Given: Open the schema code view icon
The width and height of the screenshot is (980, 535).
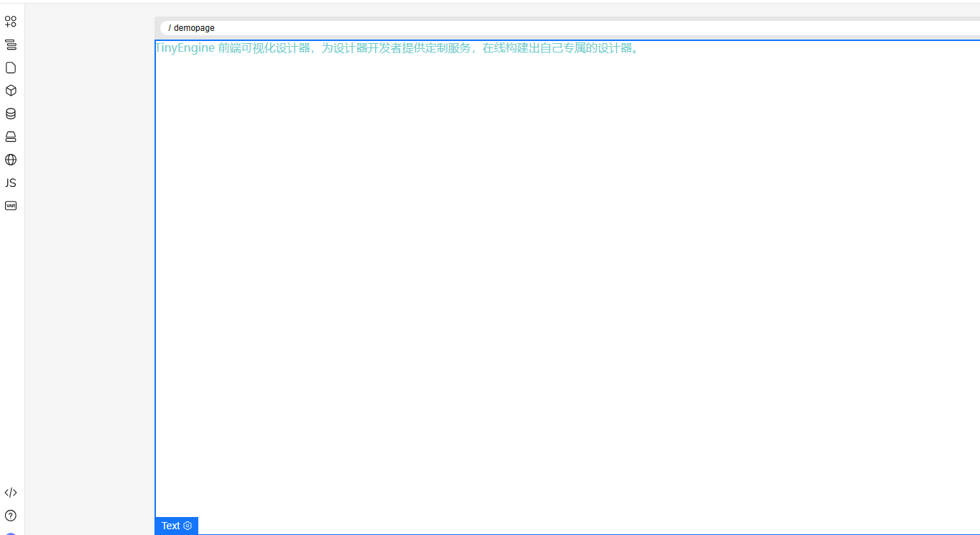Looking at the screenshot, I should tap(11, 493).
